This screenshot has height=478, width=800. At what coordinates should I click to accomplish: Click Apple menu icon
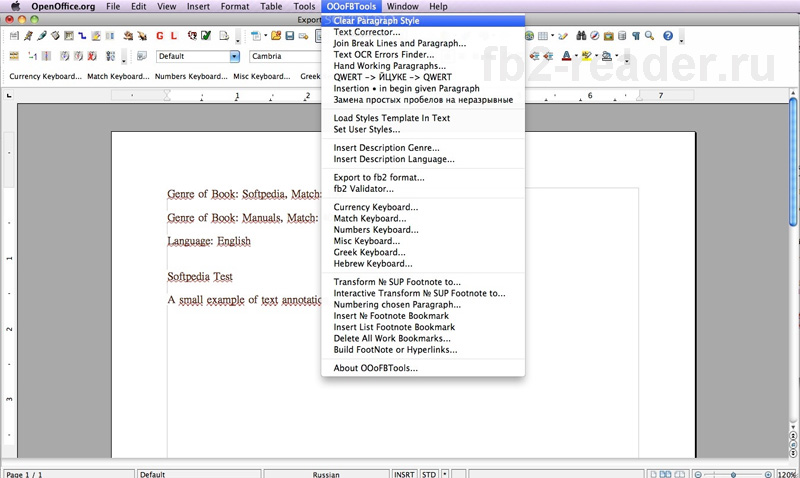(15, 6)
